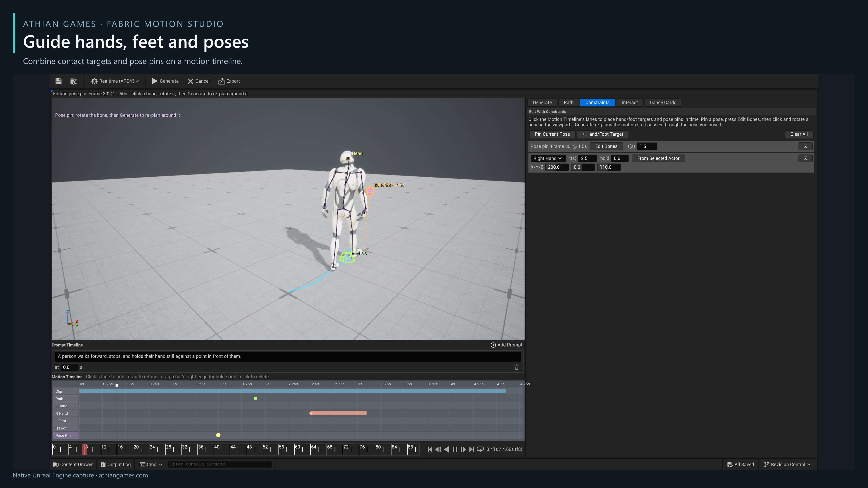Click All Saved status indicator
Image resolution: width=868 pixels, height=488 pixels.
[740, 465]
